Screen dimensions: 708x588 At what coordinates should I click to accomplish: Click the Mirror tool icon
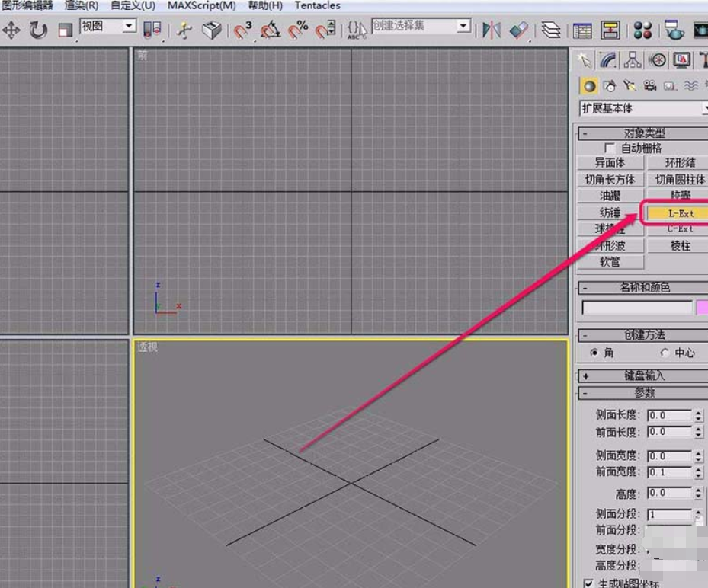tap(492, 30)
